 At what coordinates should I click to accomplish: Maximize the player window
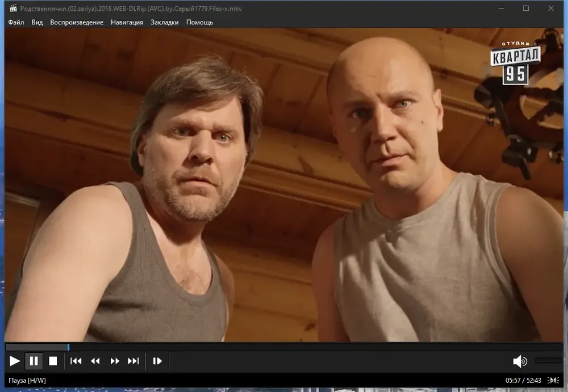(526, 9)
